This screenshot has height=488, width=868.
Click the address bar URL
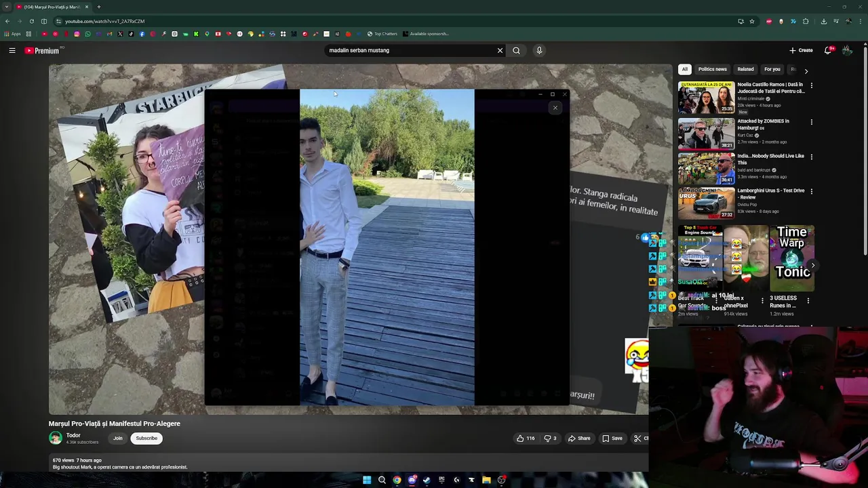pyautogui.click(x=104, y=21)
